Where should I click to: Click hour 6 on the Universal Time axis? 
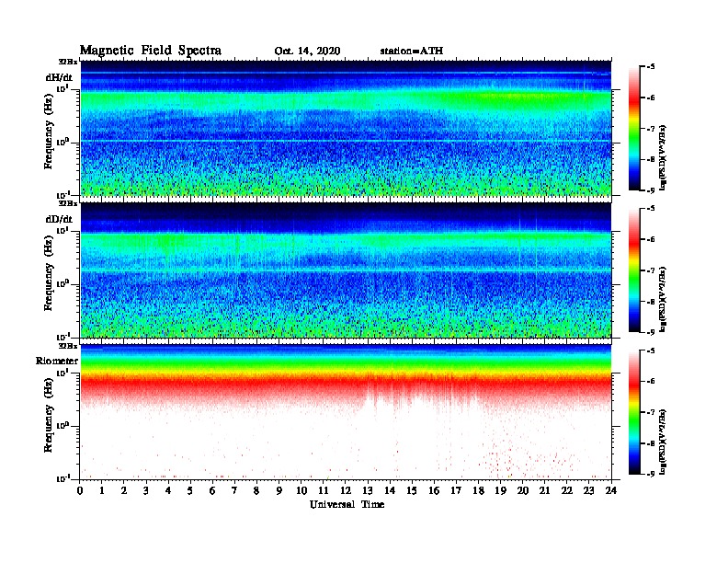coord(212,491)
